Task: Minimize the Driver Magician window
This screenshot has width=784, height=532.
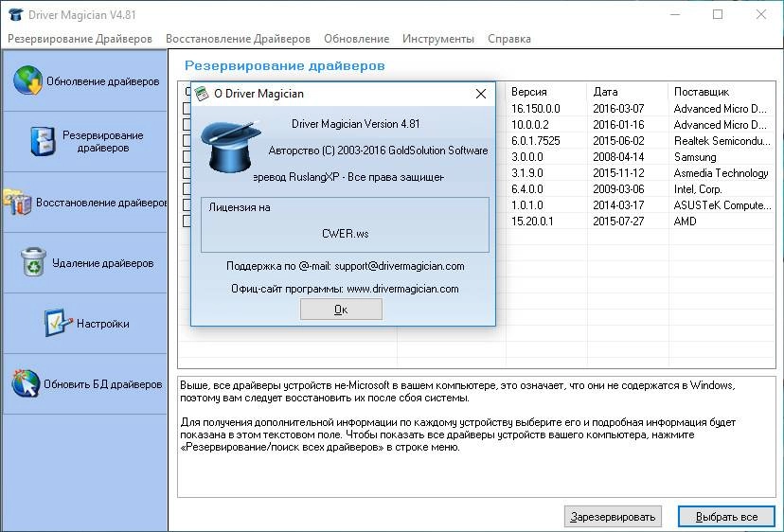Action: click(x=675, y=14)
